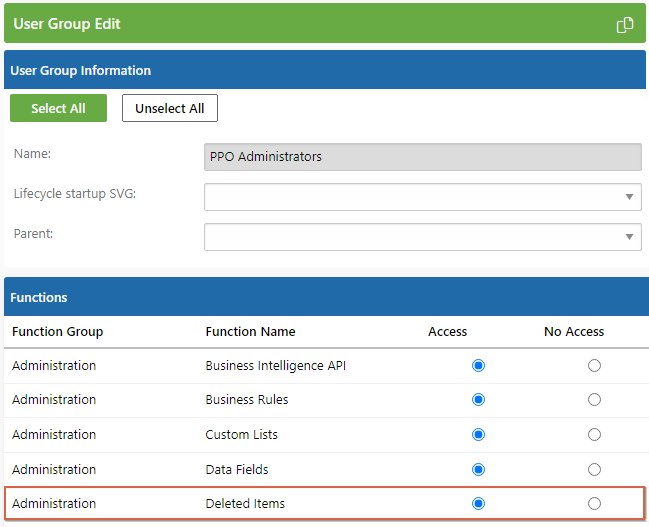The height and width of the screenshot is (527, 649).
Task: Set No Access for Business Intelligence API
Action: tap(594, 366)
